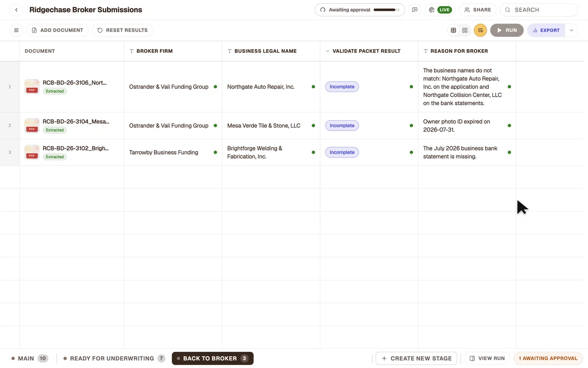Select the Back to Broker stage tab

pos(213,359)
